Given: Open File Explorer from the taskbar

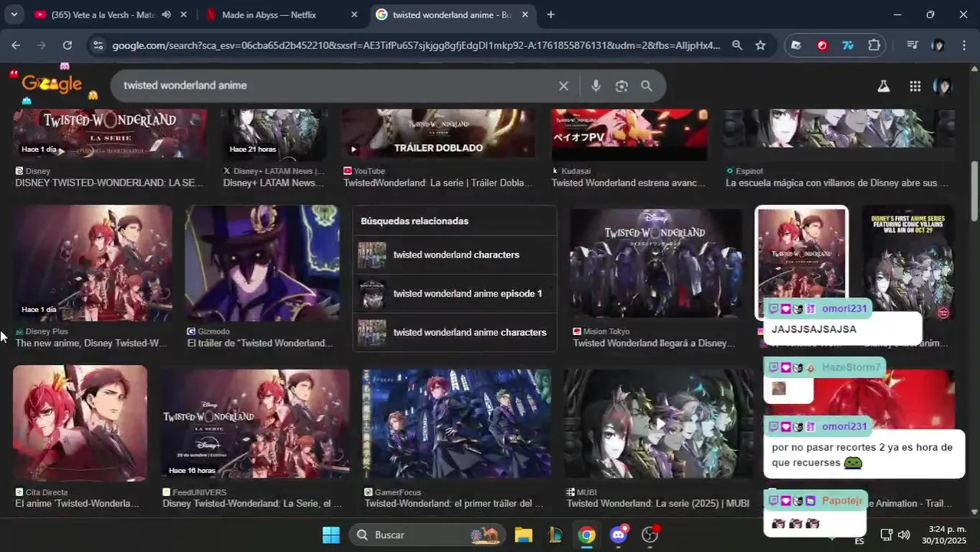Looking at the screenshot, I should pos(523,534).
